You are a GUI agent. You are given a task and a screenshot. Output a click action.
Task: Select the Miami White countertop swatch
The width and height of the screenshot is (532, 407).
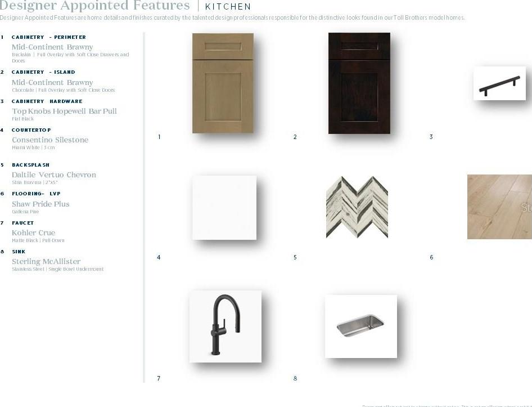click(224, 208)
